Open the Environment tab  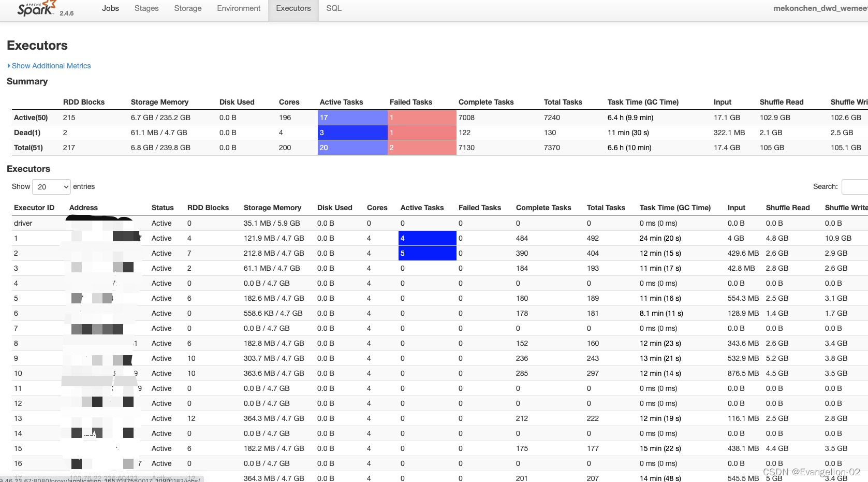coord(239,8)
